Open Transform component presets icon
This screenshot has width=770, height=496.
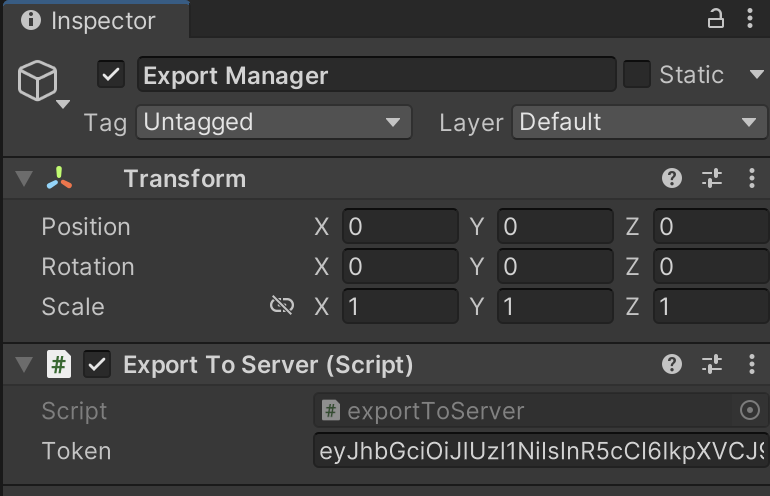point(712,178)
